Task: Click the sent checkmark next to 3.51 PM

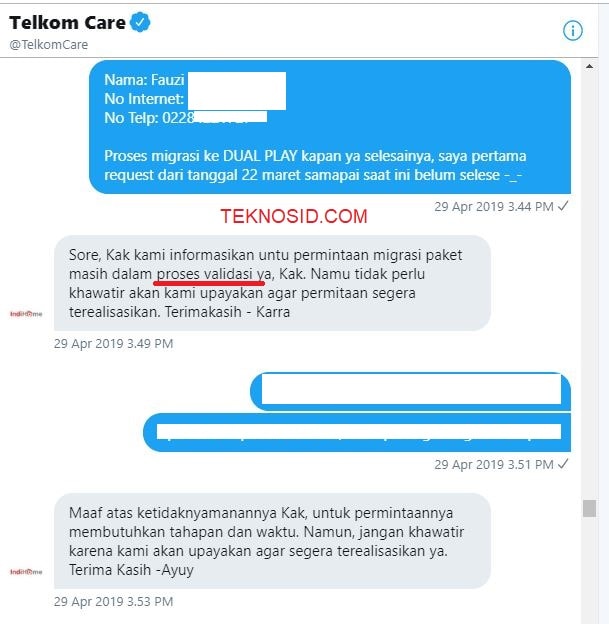Action: click(563, 464)
